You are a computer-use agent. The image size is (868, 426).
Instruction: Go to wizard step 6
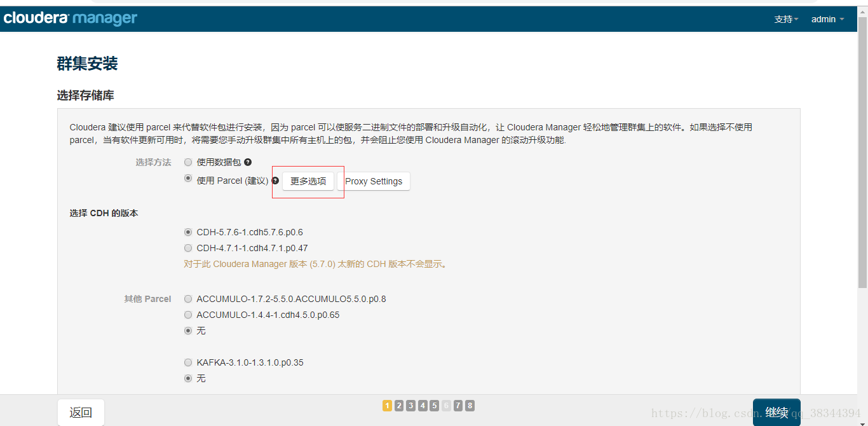coord(446,406)
